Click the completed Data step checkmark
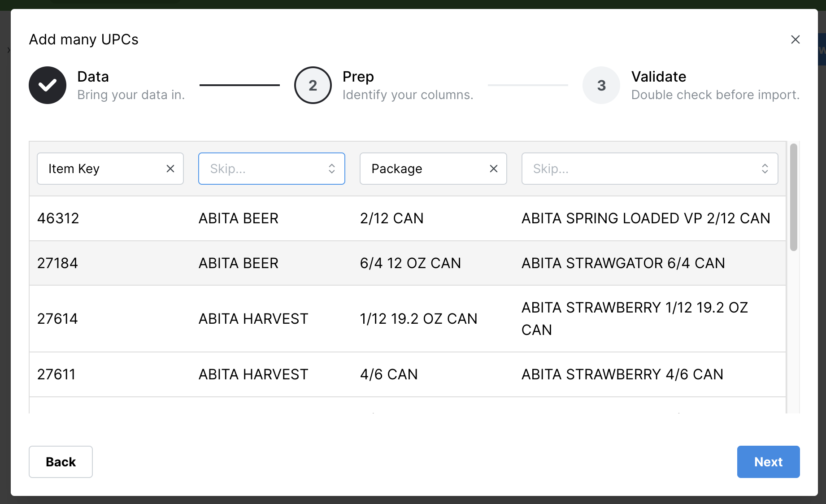The width and height of the screenshot is (826, 504). (48, 85)
